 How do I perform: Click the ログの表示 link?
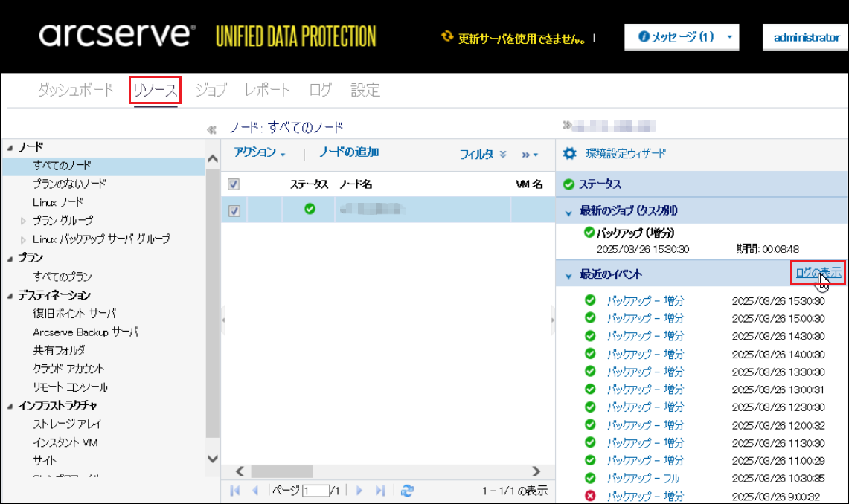(818, 273)
